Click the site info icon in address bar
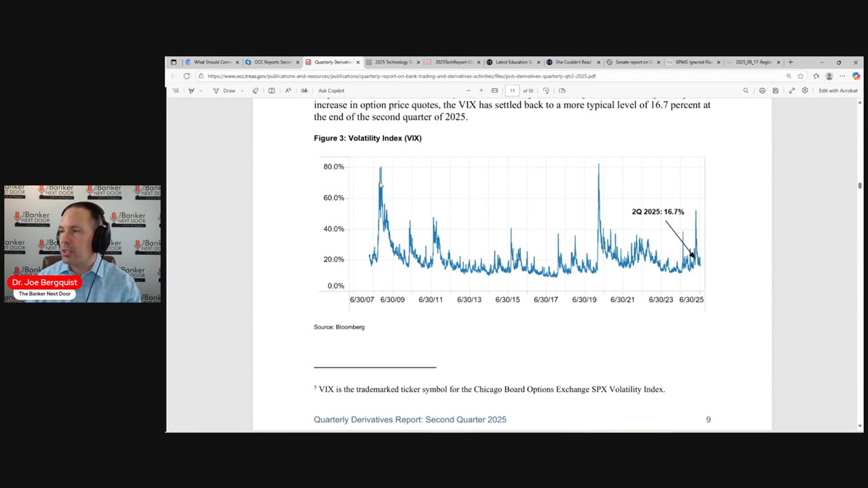 click(x=201, y=76)
